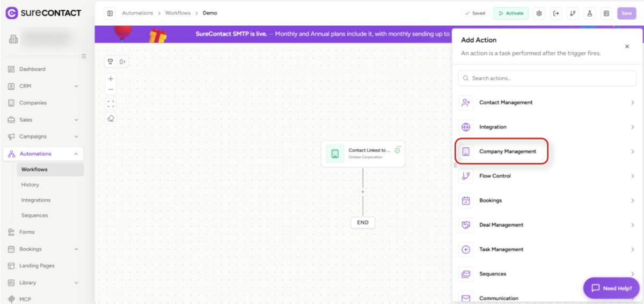The width and height of the screenshot is (644, 304).
Task: Close the Add Action panel
Action: click(x=627, y=47)
